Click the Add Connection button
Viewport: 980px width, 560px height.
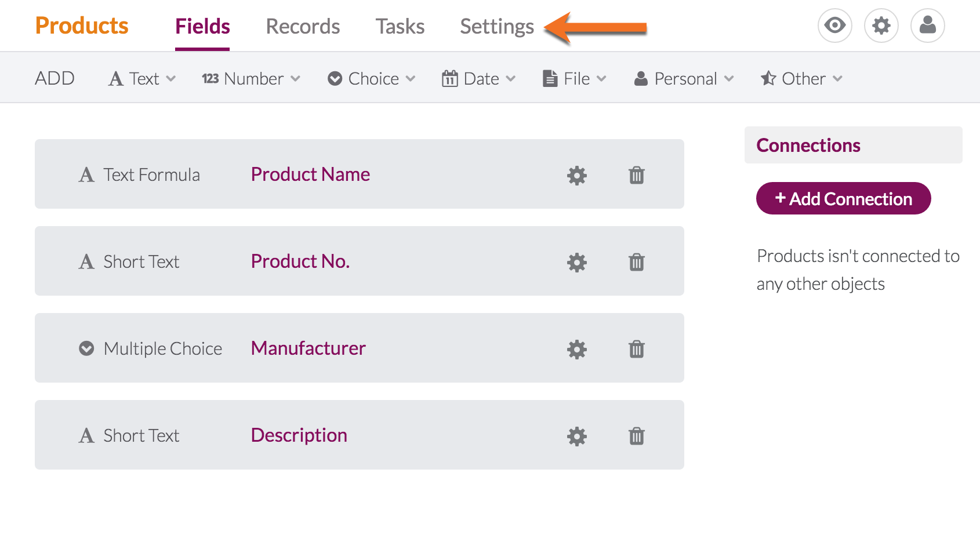[x=844, y=198]
